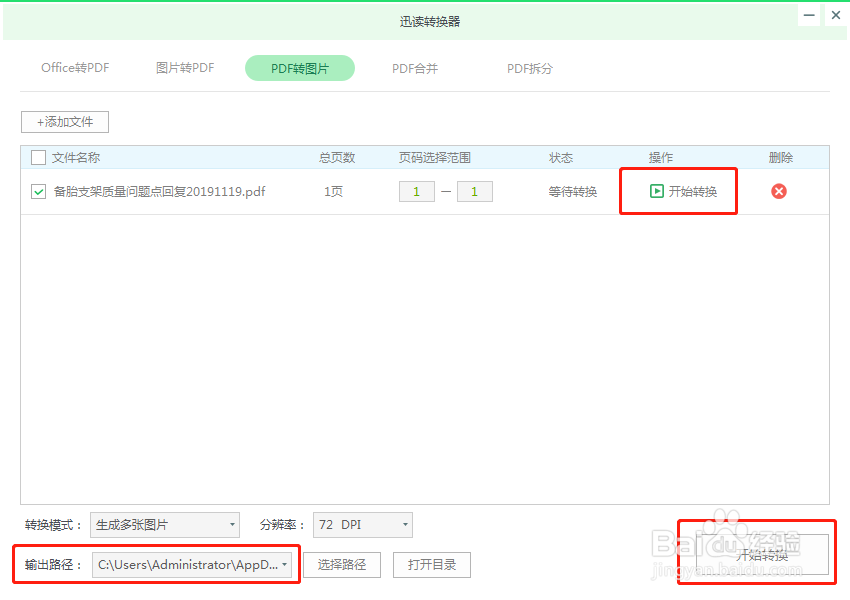Screen dimensions: 850x600
Task: Click the 等待转换 status text
Action: coord(572,191)
